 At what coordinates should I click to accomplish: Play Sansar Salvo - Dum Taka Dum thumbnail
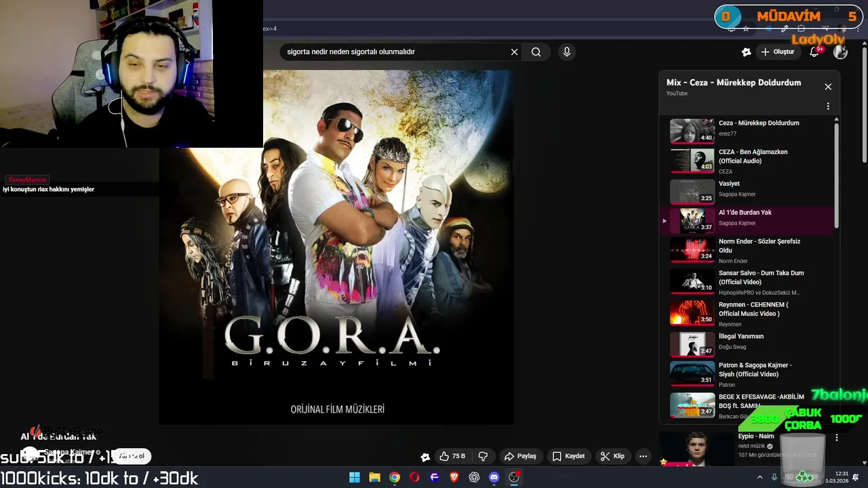point(692,281)
